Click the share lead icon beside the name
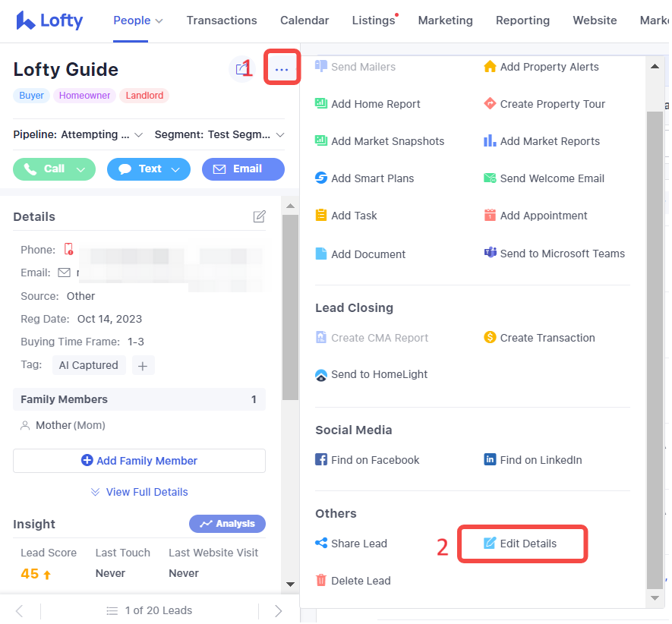 [x=242, y=68]
